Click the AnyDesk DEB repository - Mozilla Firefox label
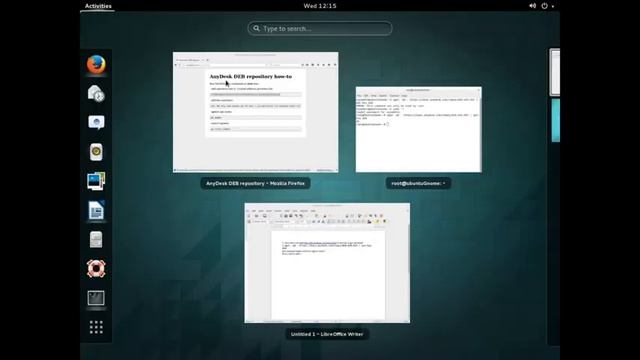 (x=255, y=183)
